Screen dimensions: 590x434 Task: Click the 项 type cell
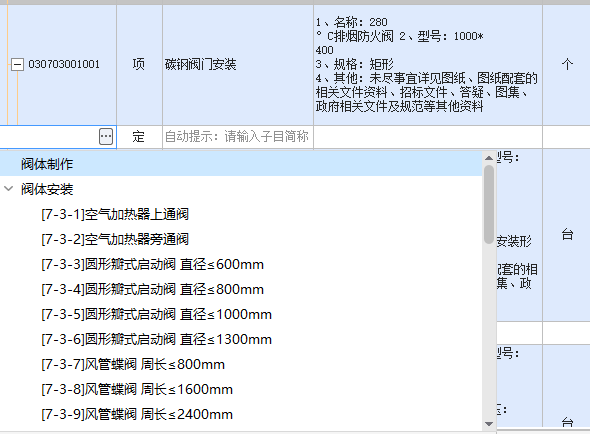[139, 64]
